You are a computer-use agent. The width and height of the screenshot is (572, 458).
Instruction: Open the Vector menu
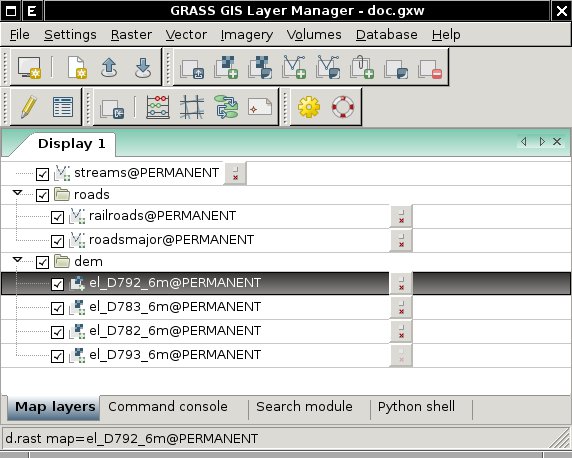(186, 35)
